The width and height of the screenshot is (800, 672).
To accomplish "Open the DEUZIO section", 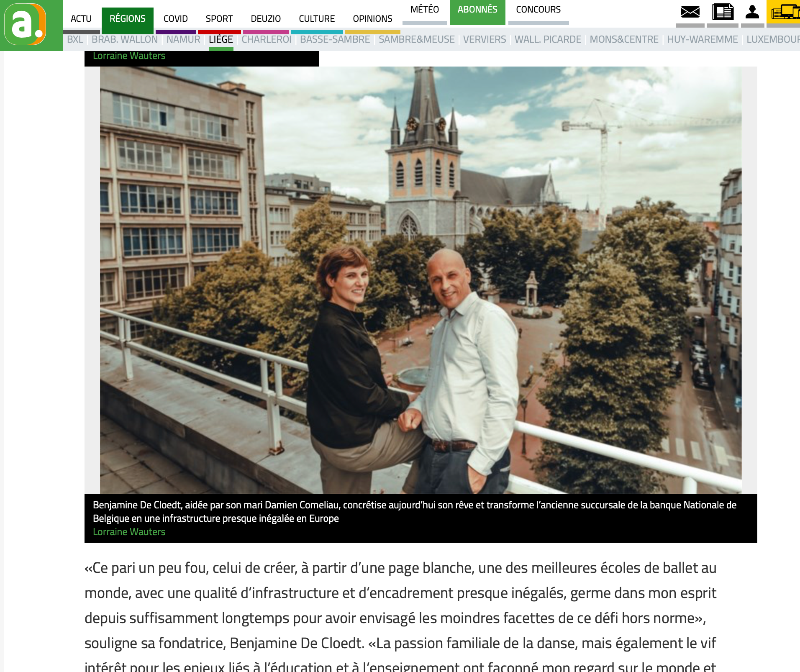I will click(x=266, y=19).
